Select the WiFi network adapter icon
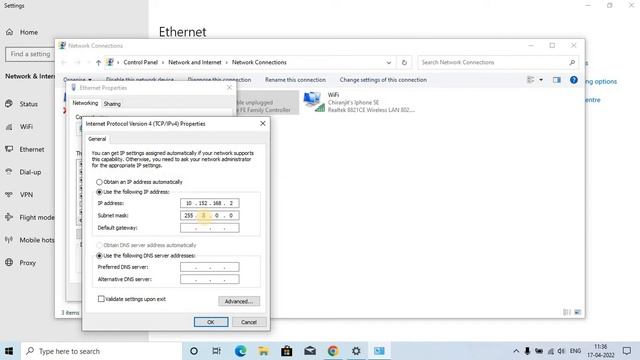The height and width of the screenshot is (360, 640). (314, 102)
